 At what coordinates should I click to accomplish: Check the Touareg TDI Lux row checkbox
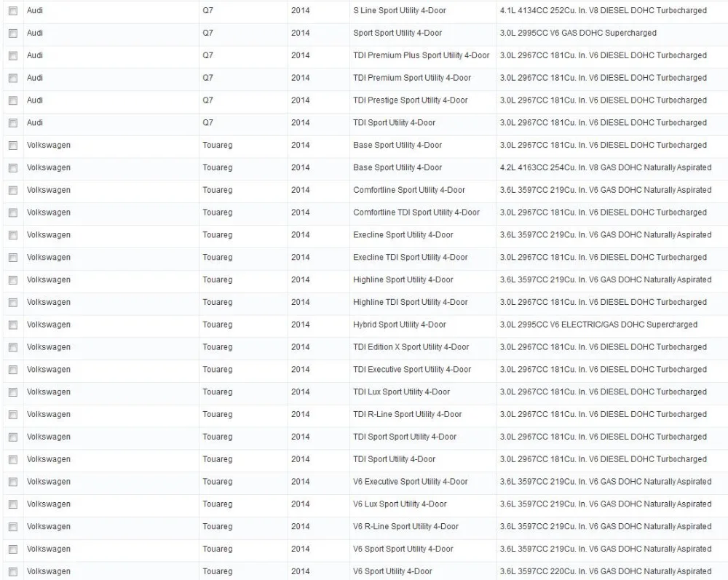13,392
